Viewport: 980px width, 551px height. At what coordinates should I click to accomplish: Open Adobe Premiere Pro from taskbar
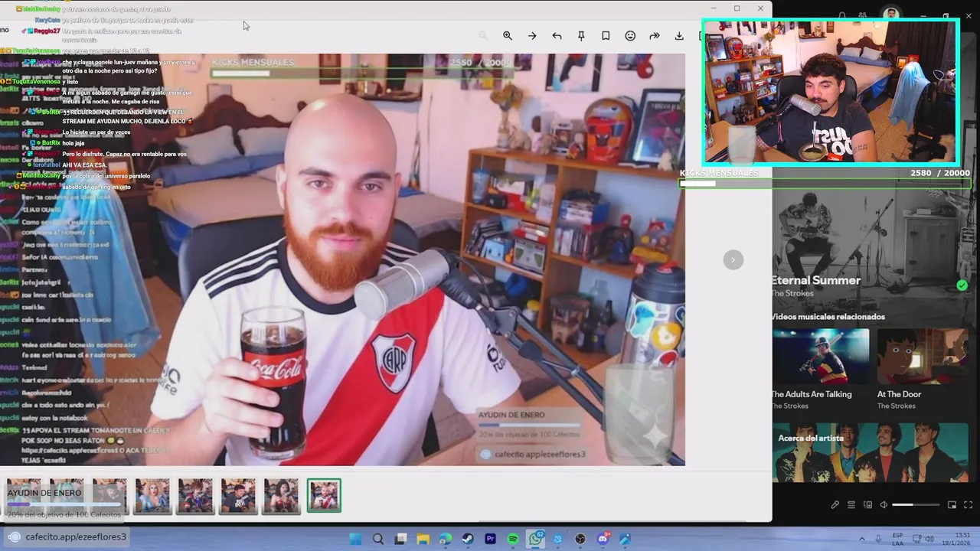pos(490,539)
